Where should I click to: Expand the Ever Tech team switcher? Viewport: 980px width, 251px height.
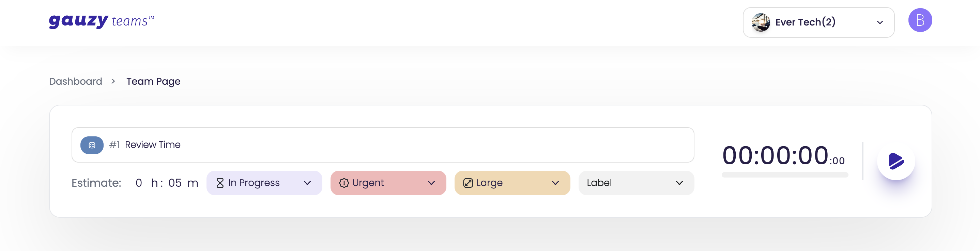coord(879,22)
